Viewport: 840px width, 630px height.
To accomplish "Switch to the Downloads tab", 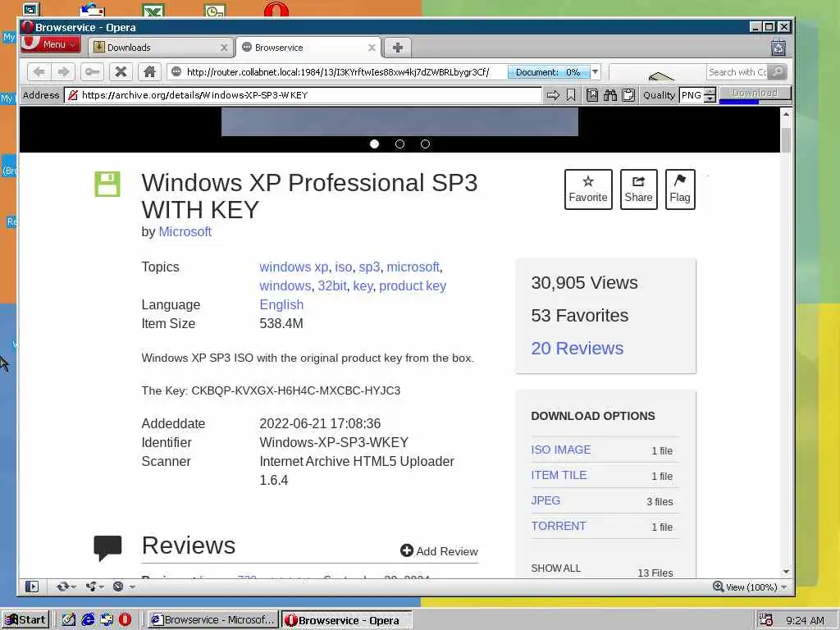I will point(161,48).
